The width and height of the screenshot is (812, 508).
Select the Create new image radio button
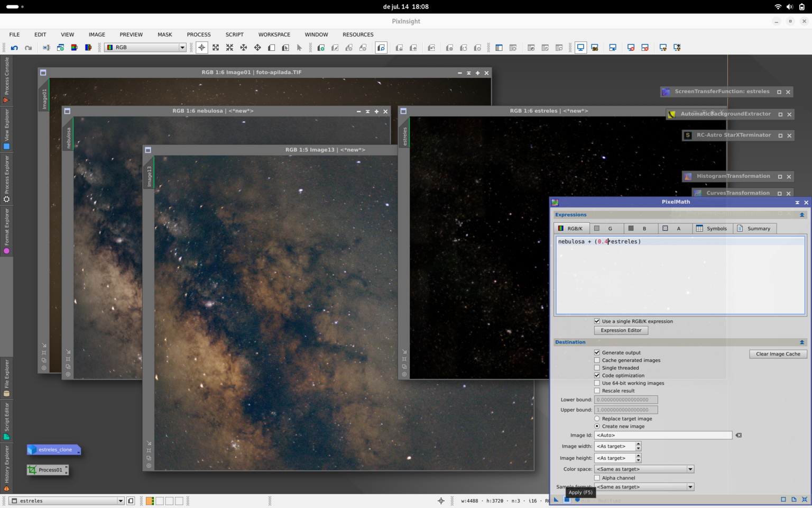pos(597,426)
